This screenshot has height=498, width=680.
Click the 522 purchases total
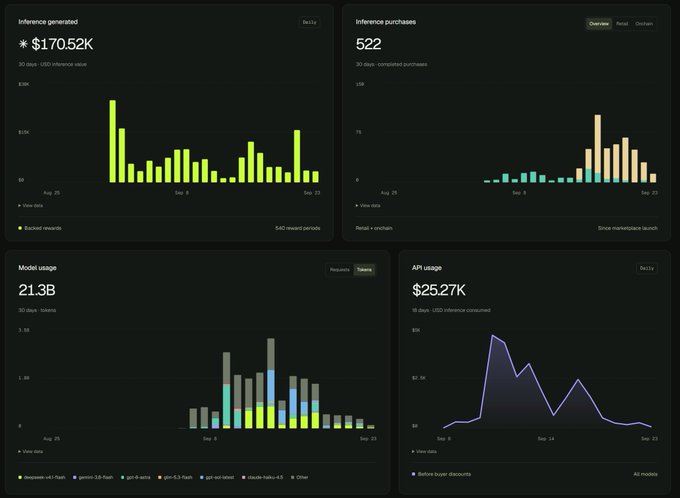coord(368,44)
